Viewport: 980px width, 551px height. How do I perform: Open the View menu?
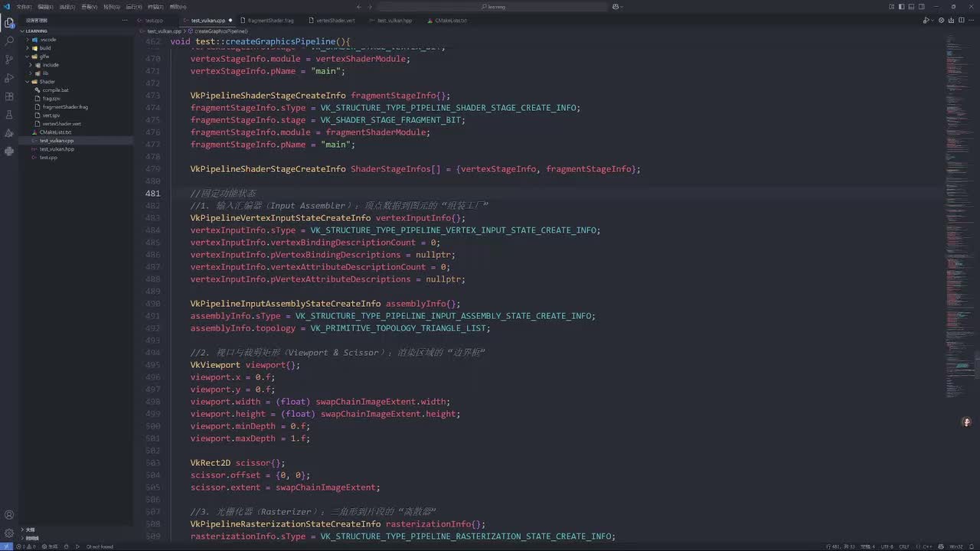coord(89,7)
